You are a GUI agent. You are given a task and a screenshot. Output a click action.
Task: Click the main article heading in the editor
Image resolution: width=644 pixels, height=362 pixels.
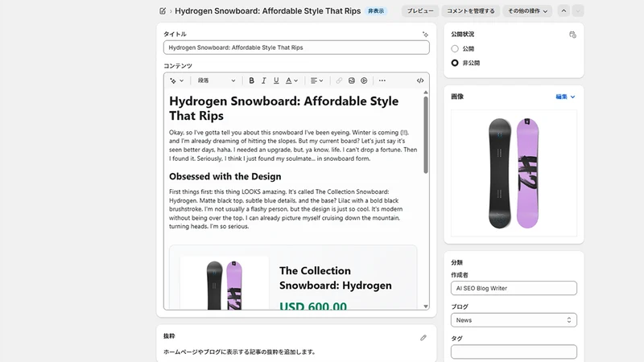click(284, 109)
